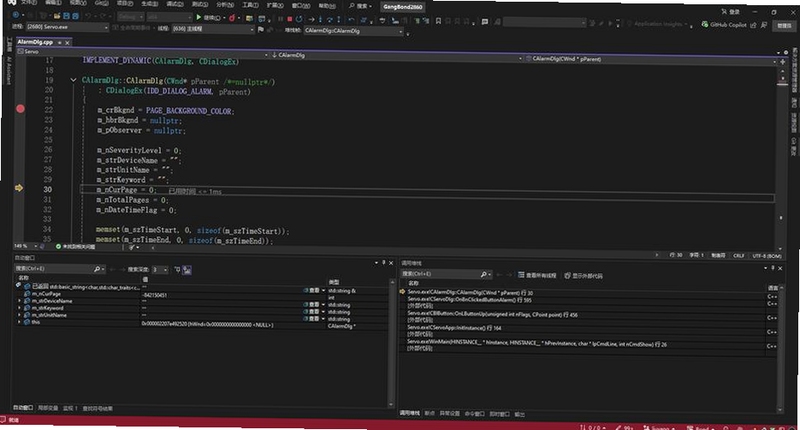Click the Step Into arrow icon
The height and width of the screenshot is (430, 800).
320,19
